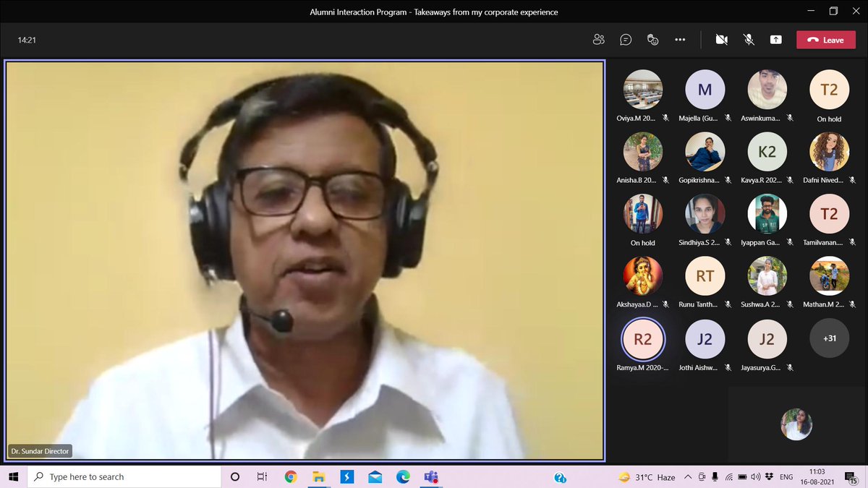The image size is (868, 488).
Task: Click Runu Tanth RT avatar
Action: 705,276
